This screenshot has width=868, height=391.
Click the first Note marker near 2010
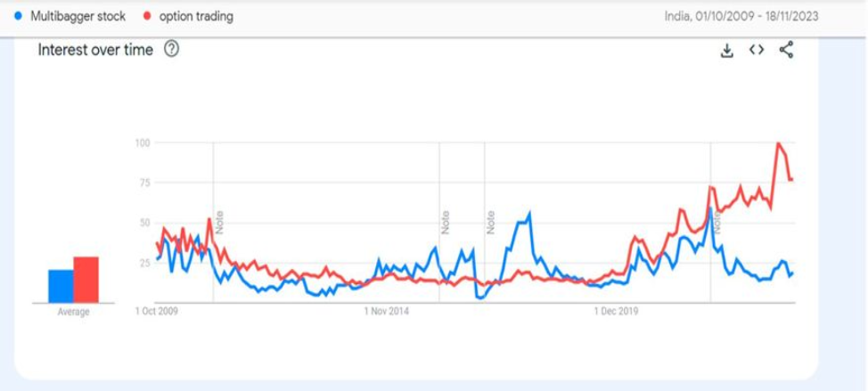click(219, 223)
